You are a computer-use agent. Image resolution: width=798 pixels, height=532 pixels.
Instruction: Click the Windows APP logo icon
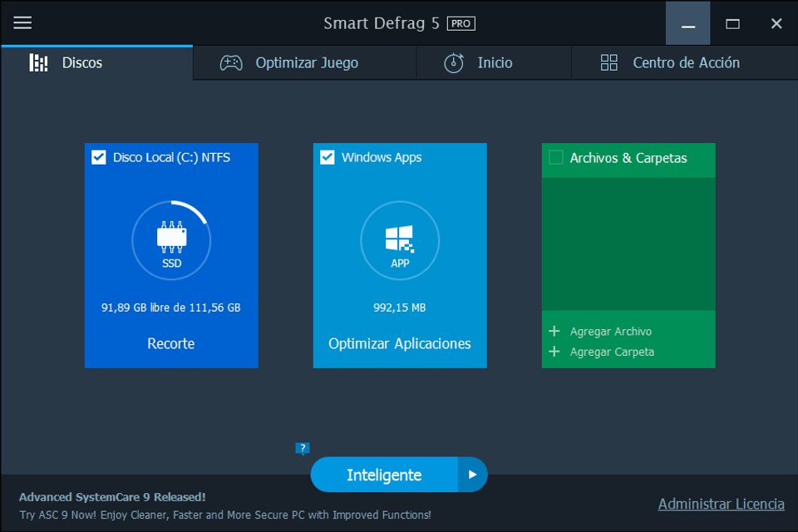400,239
